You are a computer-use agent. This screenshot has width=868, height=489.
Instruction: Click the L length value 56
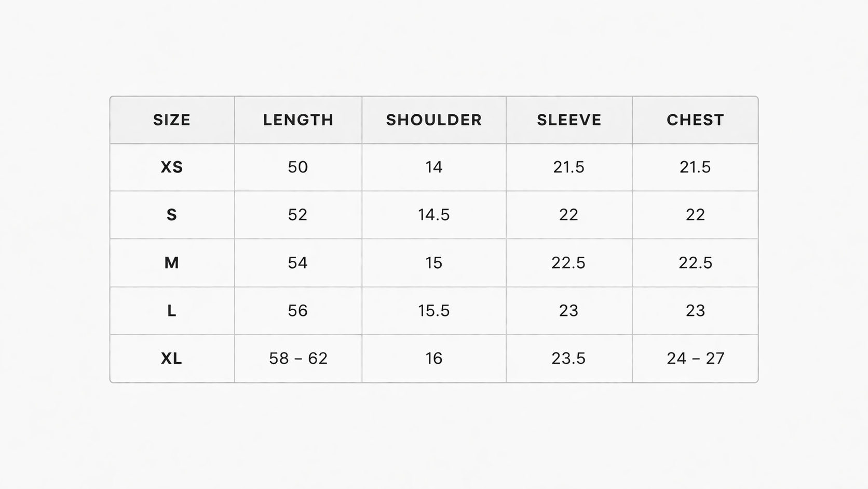pos(298,311)
